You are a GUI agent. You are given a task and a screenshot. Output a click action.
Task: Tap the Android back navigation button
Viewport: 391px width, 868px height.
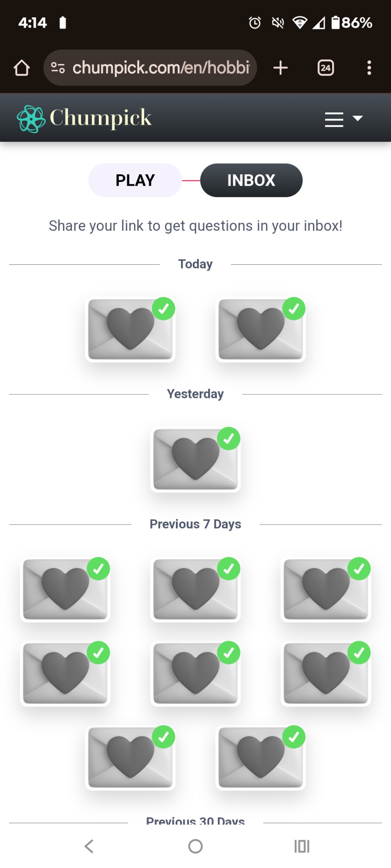[89, 846]
